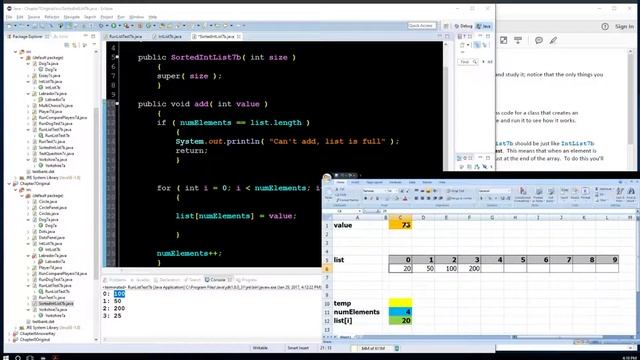Open the Project menu in Eclipse

pyautogui.click(x=107, y=17)
